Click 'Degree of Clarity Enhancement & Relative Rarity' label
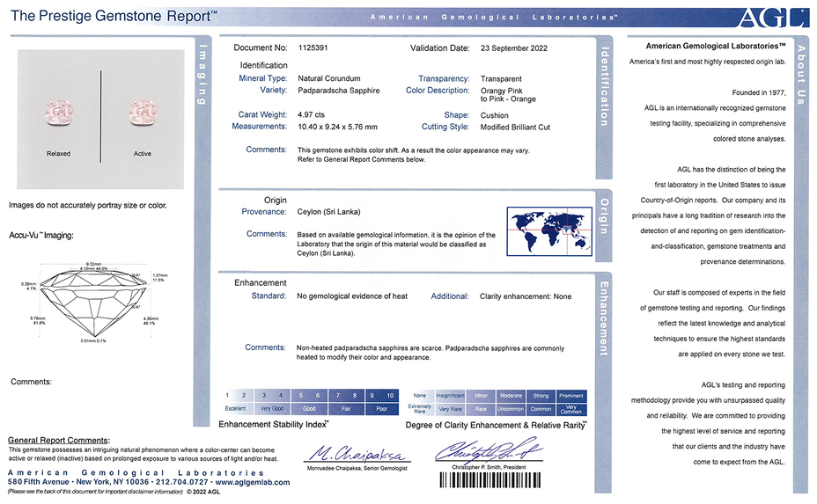Image resolution: width=817 pixels, height=504 pixels. click(x=496, y=426)
